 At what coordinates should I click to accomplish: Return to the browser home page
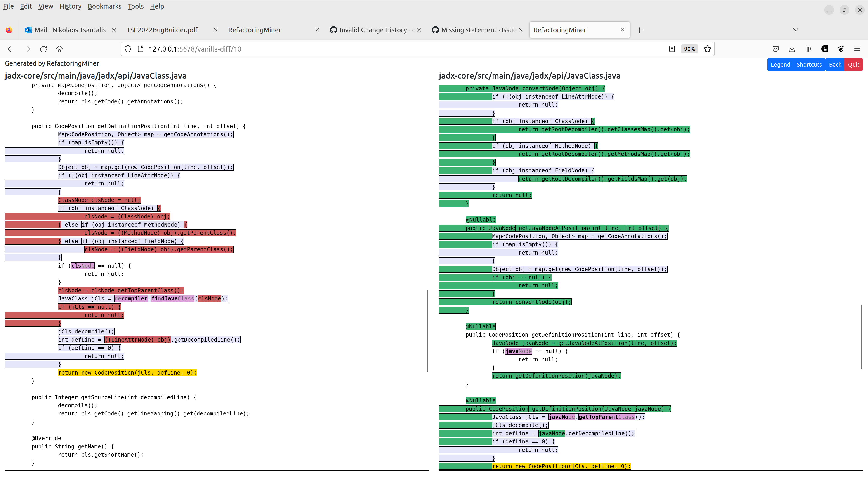(60, 49)
